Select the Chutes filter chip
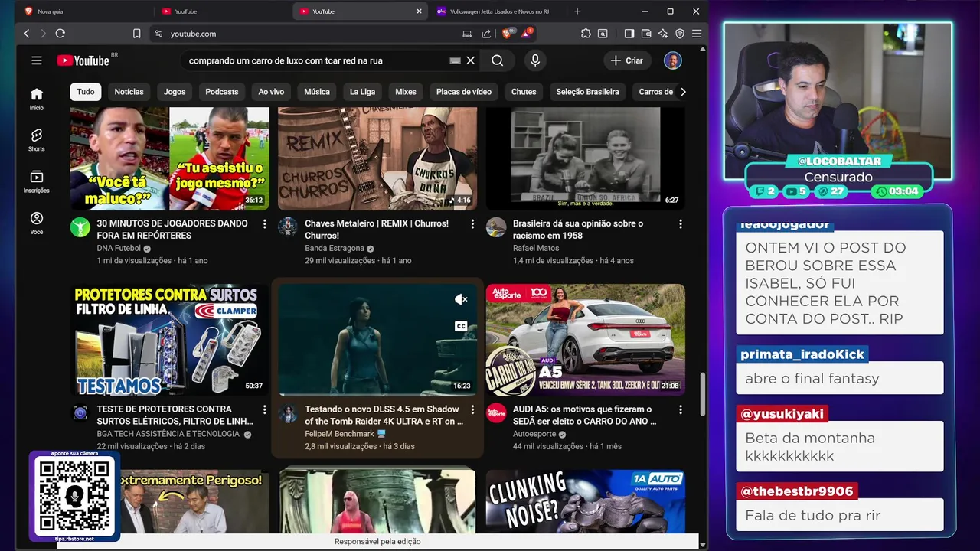The image size is (980, 551). pyautogui.click(x=524, y=92)
